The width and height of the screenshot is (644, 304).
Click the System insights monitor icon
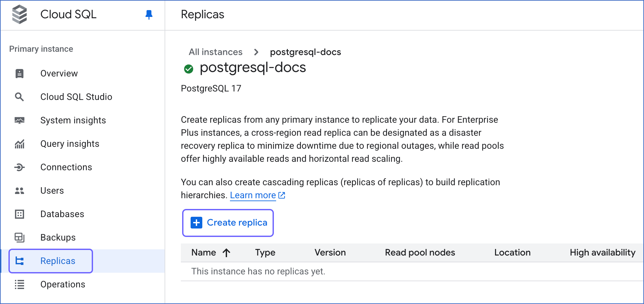point(20,120)
